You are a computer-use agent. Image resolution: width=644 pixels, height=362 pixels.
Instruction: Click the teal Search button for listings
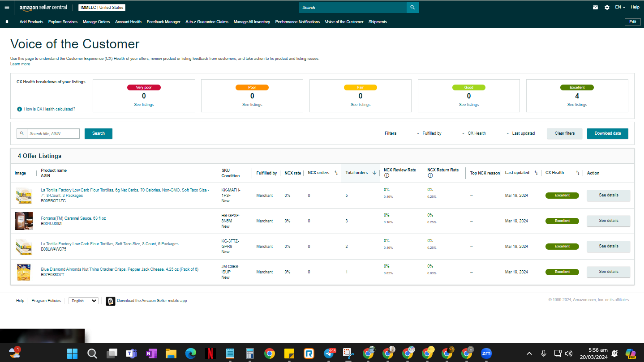[99, 133]
